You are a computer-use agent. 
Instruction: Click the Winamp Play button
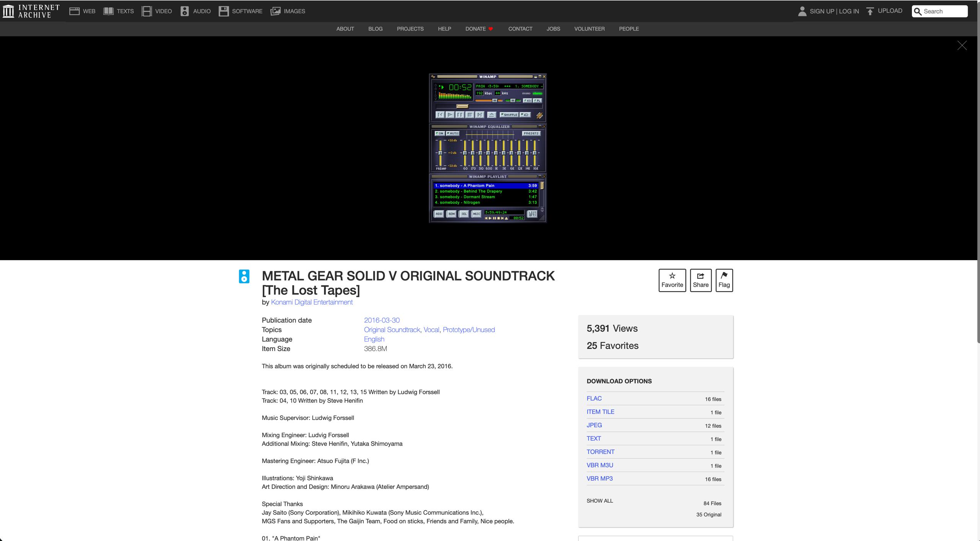click(450, 115)
